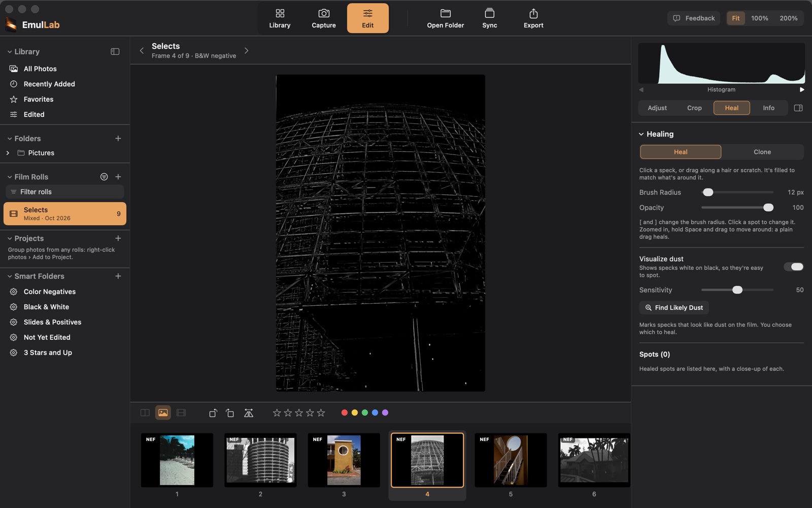
Task: Select Clone healing mode
Action: point(762,152)
